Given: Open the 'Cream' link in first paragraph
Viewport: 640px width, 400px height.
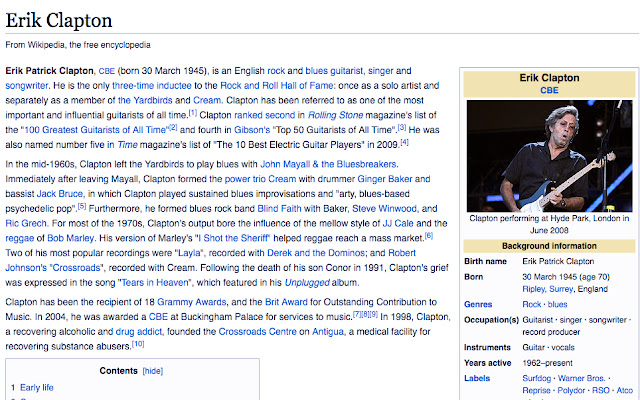Looking at the screenshot, I should (207, 100).
